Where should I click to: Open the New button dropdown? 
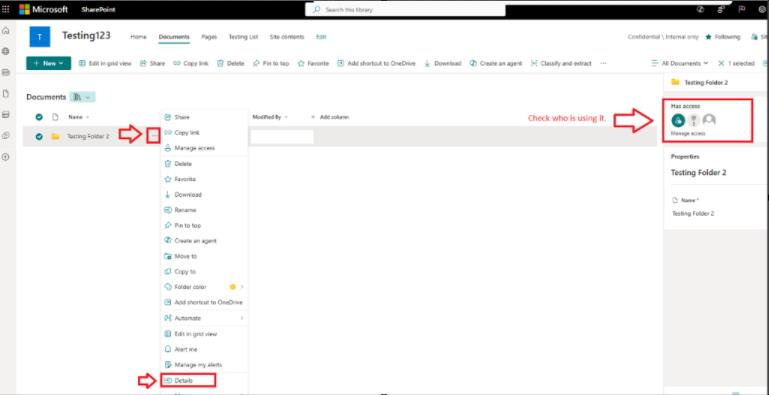click(x=49, y=63)
